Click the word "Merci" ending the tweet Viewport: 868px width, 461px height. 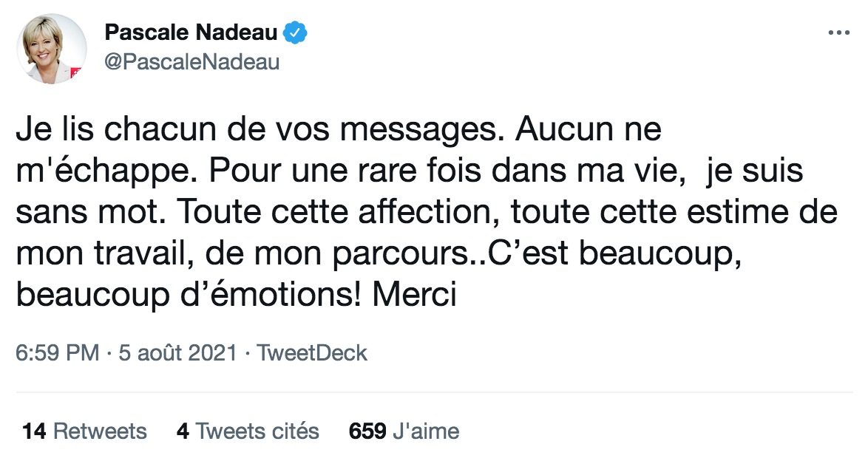point(415,295)
